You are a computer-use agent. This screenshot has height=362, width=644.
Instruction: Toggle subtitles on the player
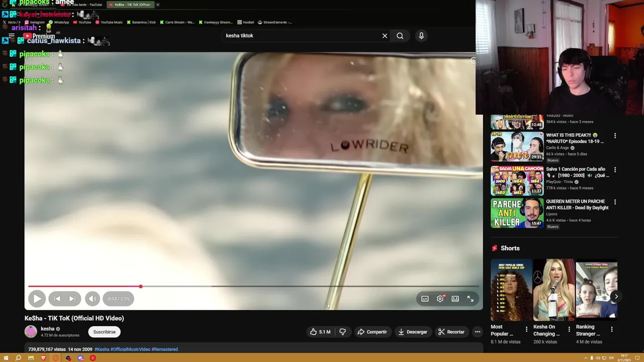tap(425, 299)
